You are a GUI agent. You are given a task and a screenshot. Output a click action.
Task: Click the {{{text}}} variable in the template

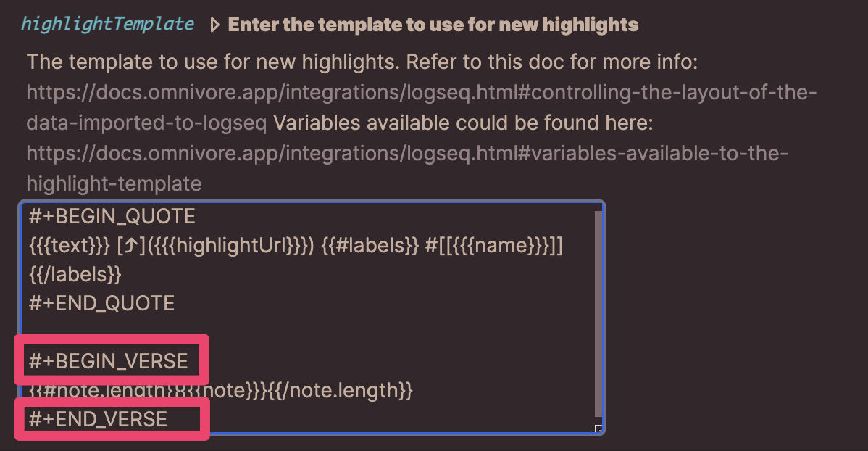[x=69, y=246]
